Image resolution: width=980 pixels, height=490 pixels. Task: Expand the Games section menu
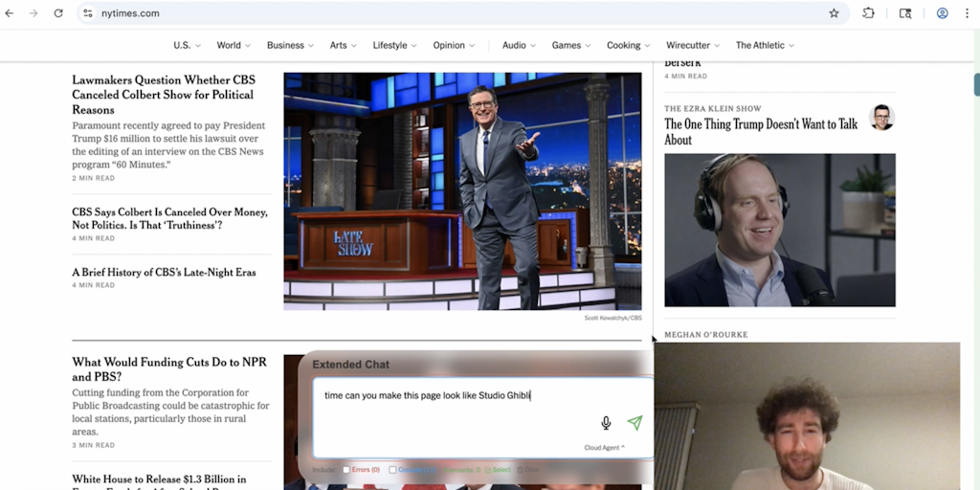pyautogui.click(x=571, y=45)
